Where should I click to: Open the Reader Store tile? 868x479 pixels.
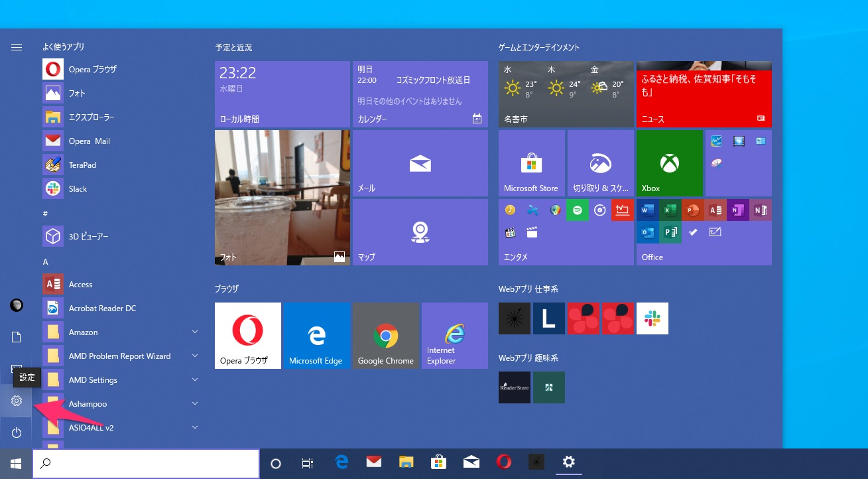515,387
